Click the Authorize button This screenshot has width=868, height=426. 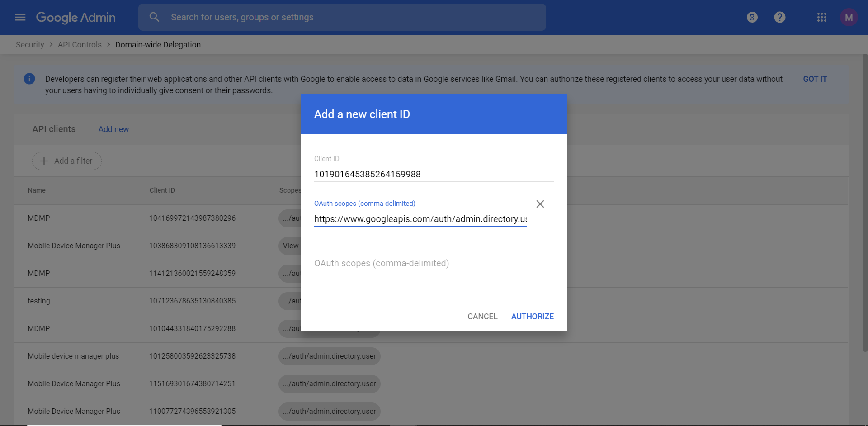[x=532, y=317]
